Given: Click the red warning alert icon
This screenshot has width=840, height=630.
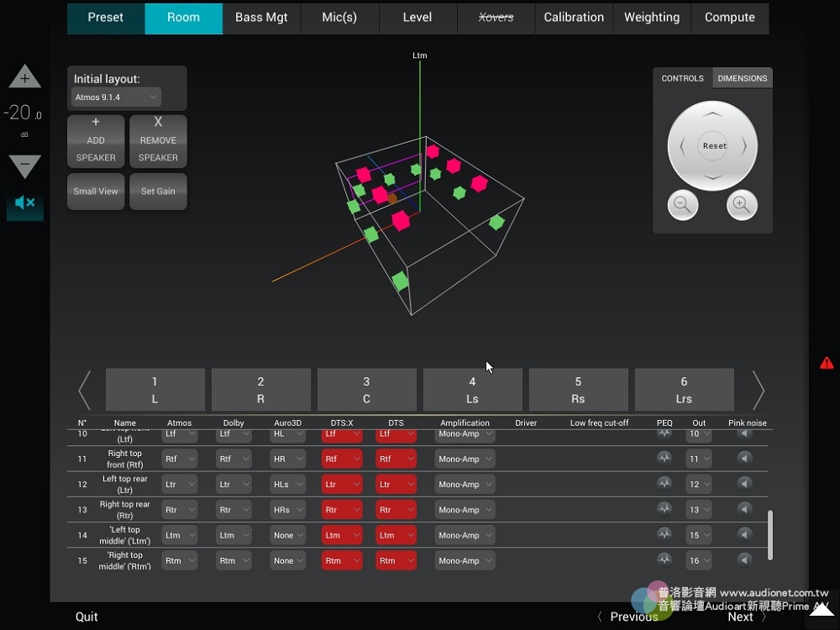Looking at the screenshot, I should [x=827, y=363].
